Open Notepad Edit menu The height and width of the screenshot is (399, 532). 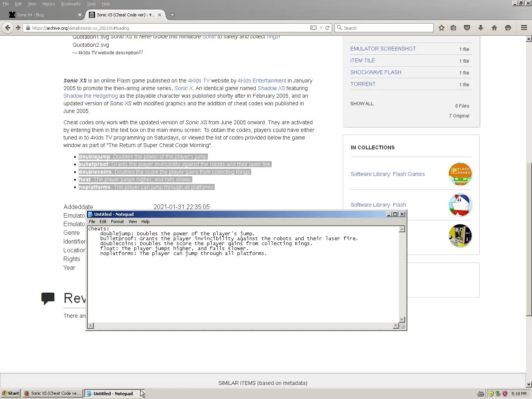(103, 222)
